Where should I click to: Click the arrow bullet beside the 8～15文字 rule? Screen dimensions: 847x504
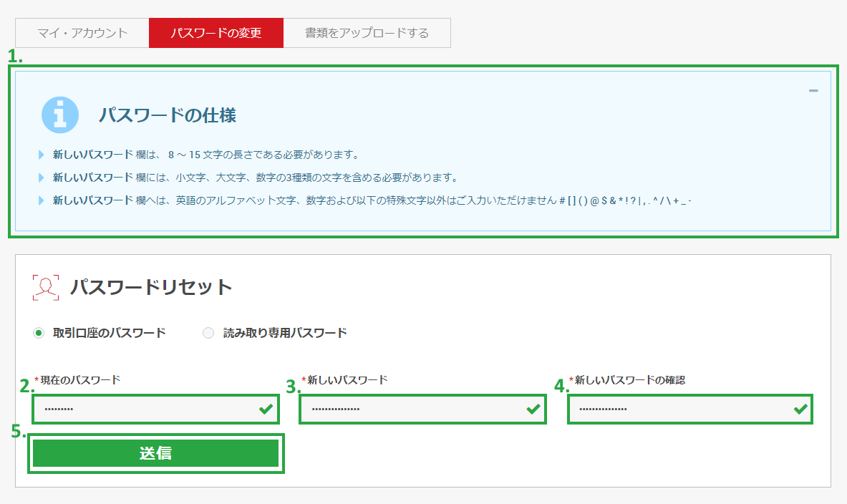coord(42,155)
